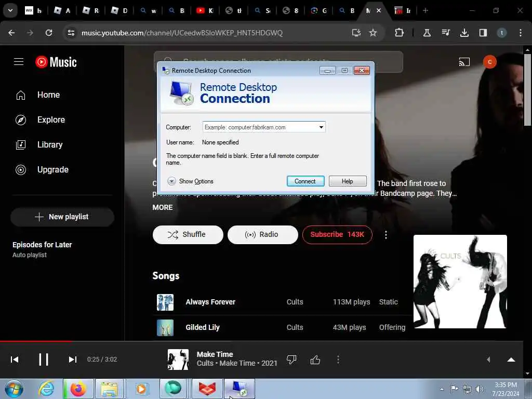This screenshot has width=532, height=399.
Task: Open the Episodes for Later playlist
Action: click(x=42, y=249)
